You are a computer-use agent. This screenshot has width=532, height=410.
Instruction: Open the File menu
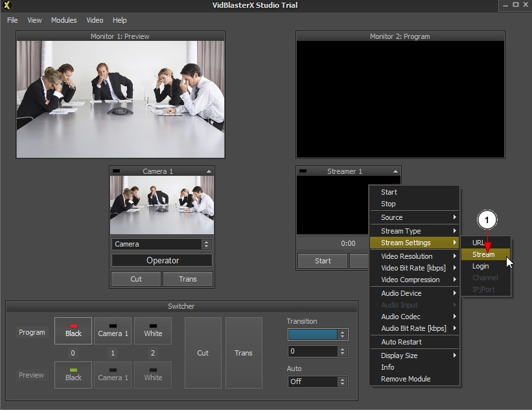coord(12,20)
